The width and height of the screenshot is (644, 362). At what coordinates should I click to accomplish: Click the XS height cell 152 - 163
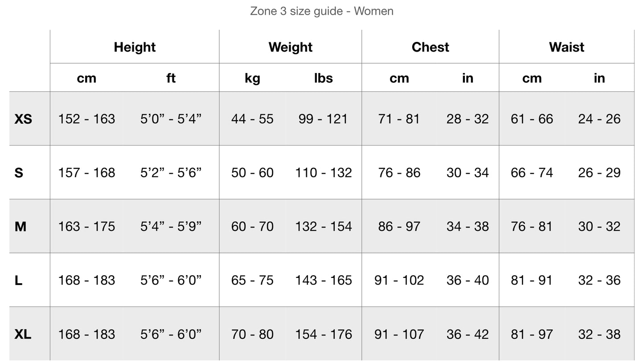click(86, 119)
